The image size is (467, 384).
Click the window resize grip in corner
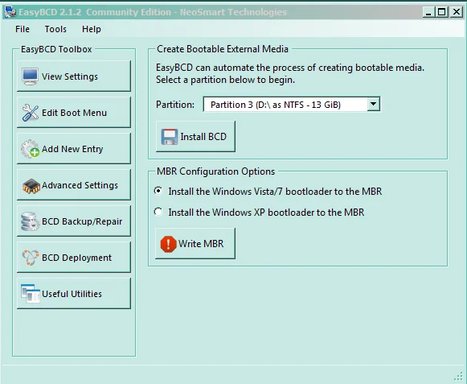458,376
